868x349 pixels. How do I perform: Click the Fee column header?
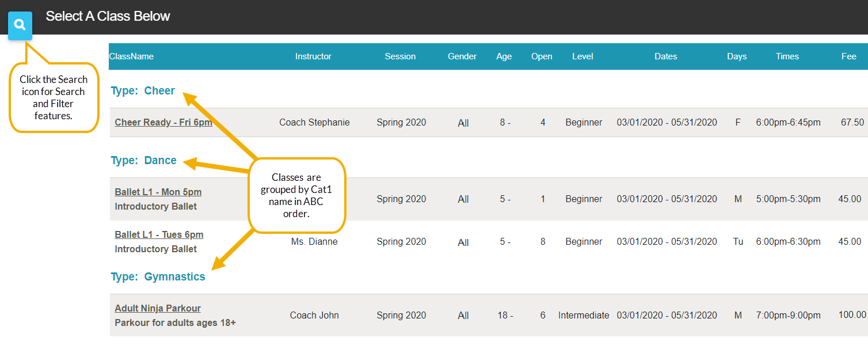tap(848, 56)
